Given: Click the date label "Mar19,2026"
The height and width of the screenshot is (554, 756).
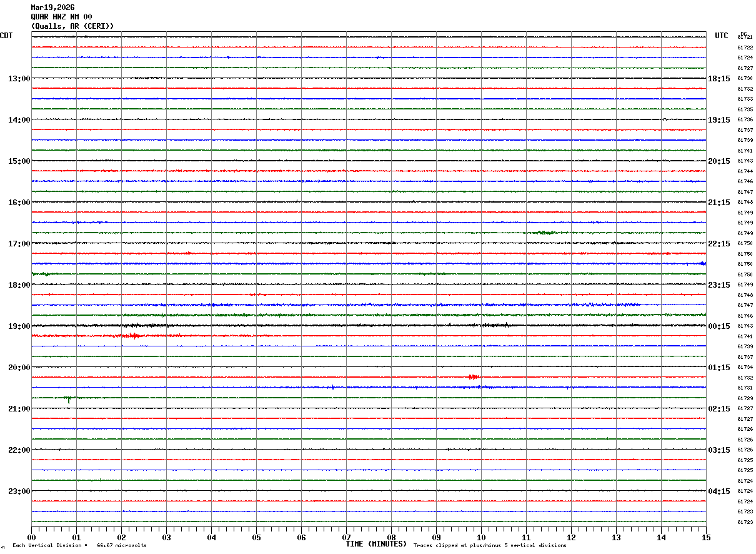Looking at the screenshot, I should click(x=52, y=8).
